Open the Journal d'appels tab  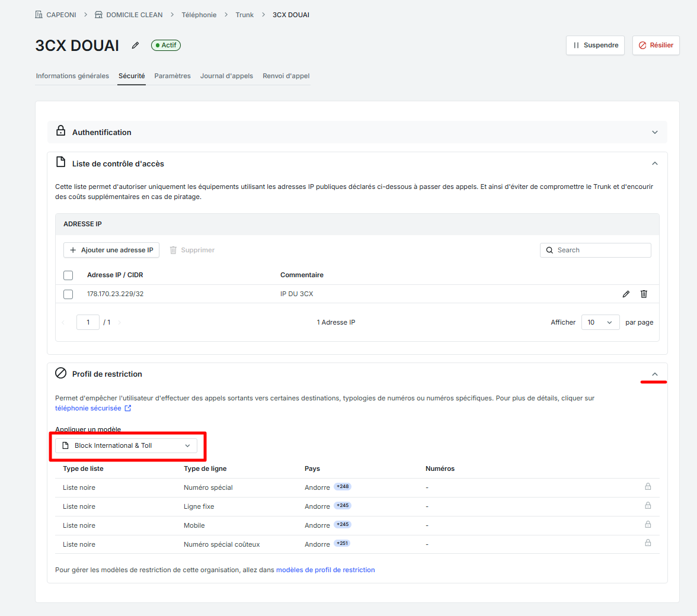(x=226, y=76)
